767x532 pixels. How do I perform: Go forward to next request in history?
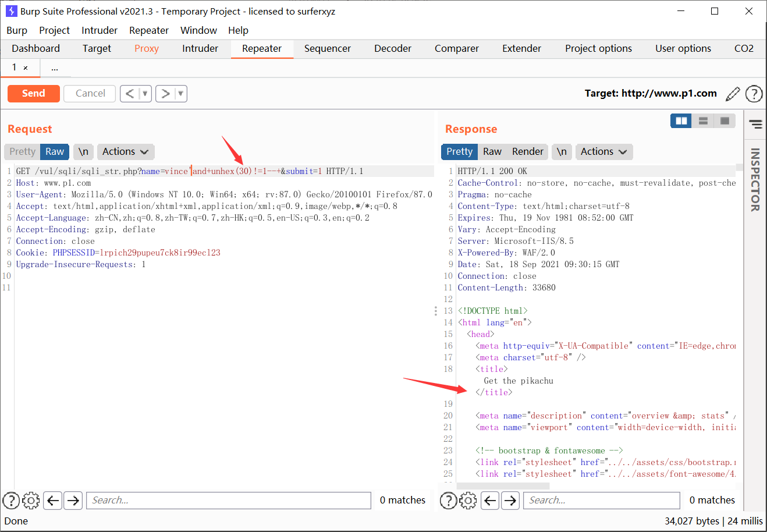point(166,93)
